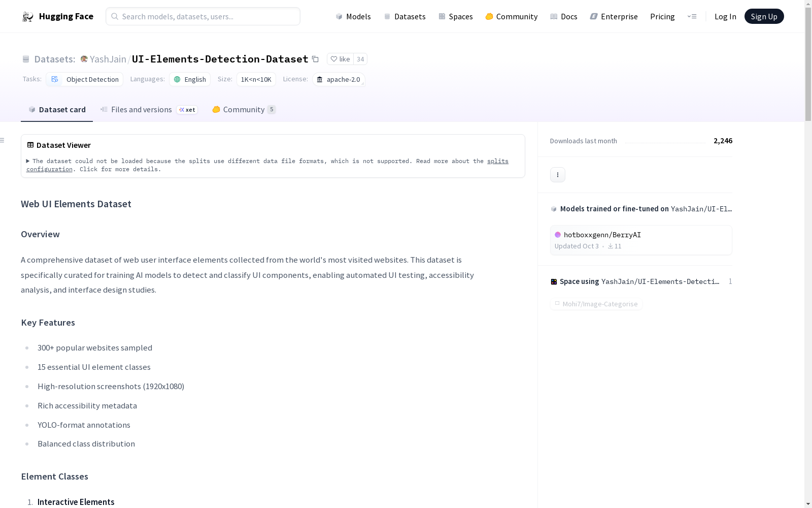This screenshot has width=812, height=508.
Task: Click the heart like button
Action: coord(340,59)
